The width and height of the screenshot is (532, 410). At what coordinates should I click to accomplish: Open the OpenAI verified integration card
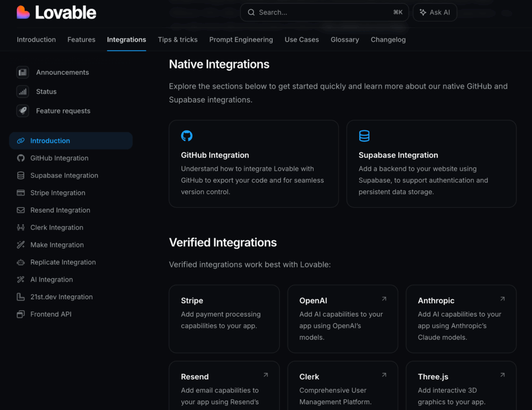tap(343, 319)
